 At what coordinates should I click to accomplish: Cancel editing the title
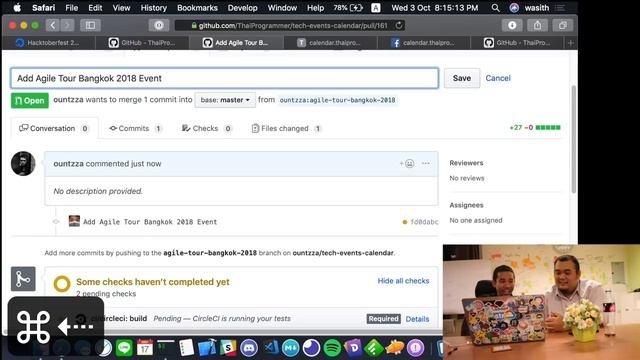498,78
